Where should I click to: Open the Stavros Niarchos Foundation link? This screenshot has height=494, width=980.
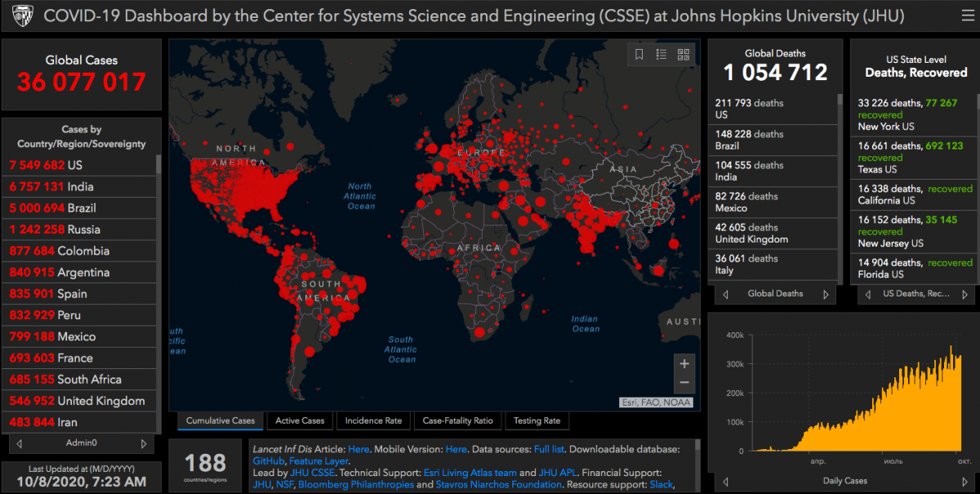(498, 484)
